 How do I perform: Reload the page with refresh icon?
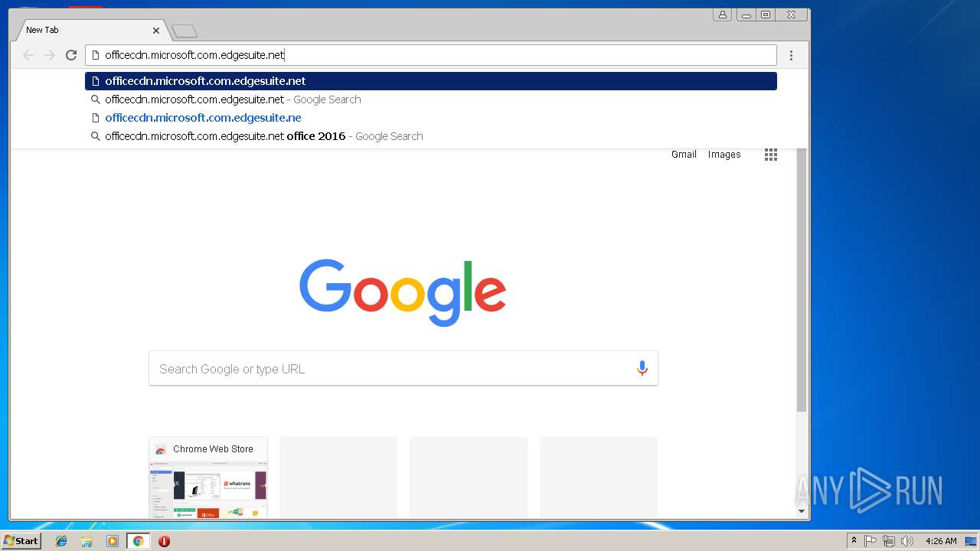[x=71, y=55]
